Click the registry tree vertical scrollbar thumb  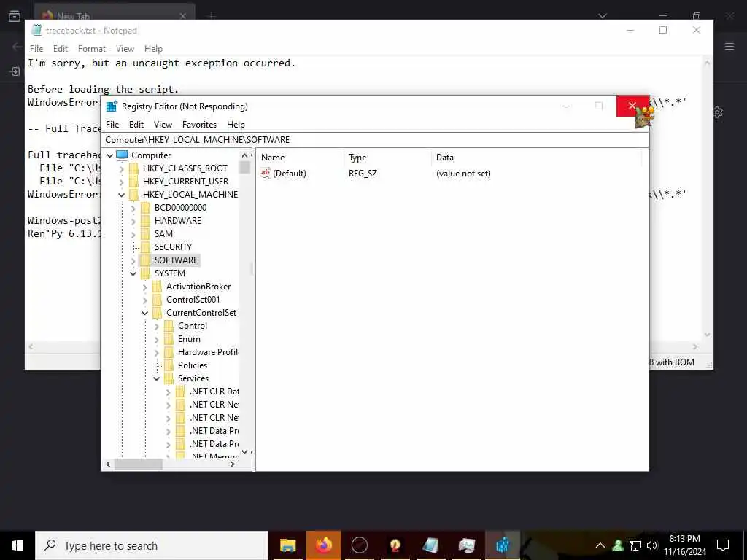pos(245,167)
